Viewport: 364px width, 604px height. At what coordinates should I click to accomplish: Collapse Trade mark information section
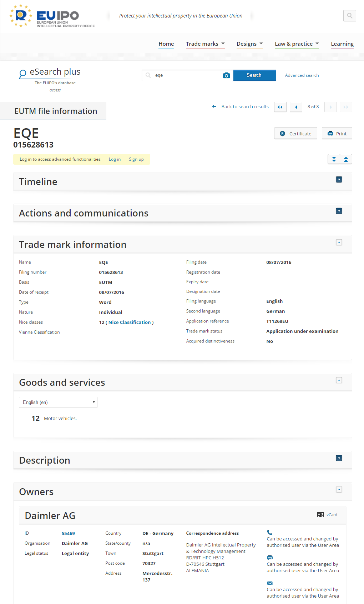coord(339,243)
